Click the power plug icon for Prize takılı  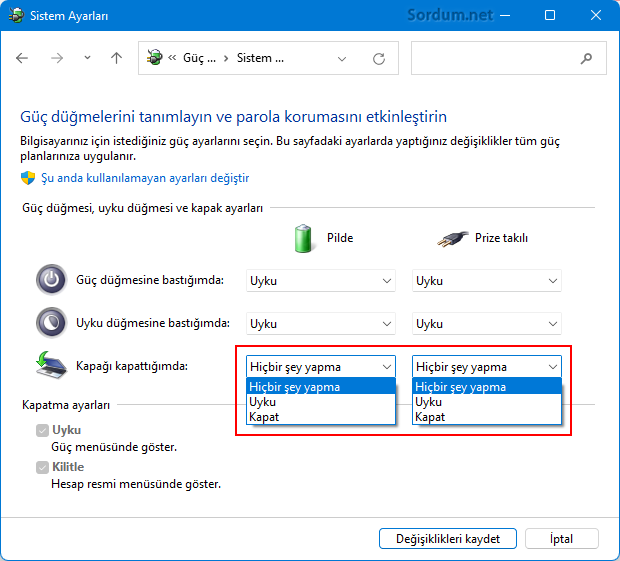click(452, 239)
